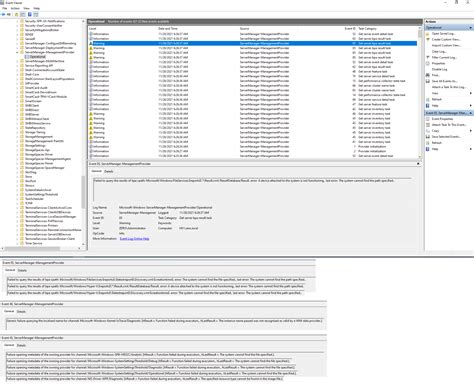Click Refresh in the Operational actions section
The width and height of the screenshot is (474, 384).
(x=437, y=99)
